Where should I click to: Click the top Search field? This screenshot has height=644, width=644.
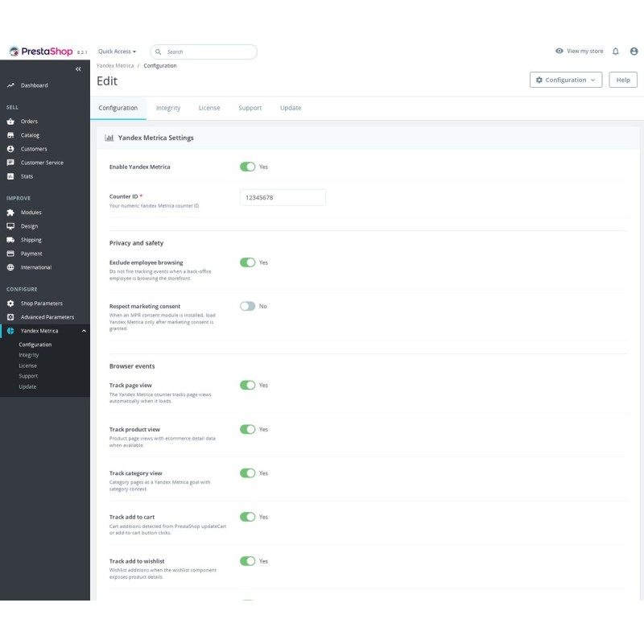click(x=204, y=52)
